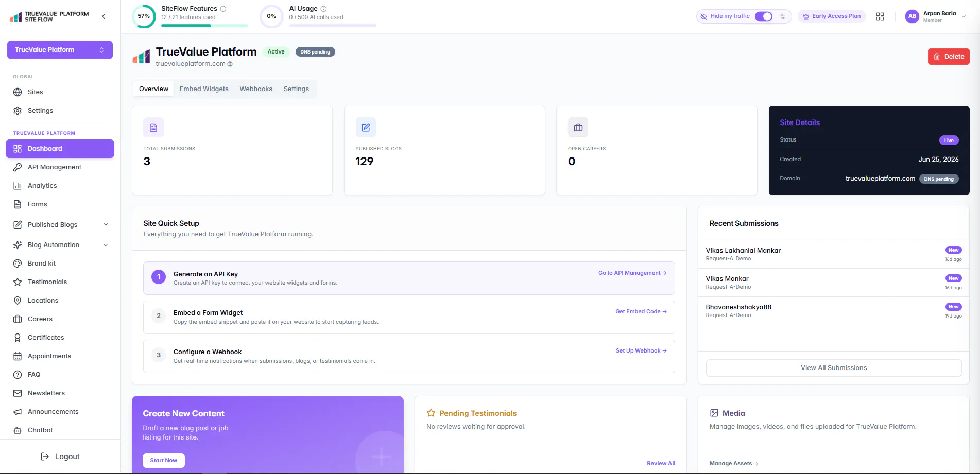The height and width of the screenshot is (474, 980).
Task: Click the Testimonials star icon in sidebar
Action: [x=18, y=282]
